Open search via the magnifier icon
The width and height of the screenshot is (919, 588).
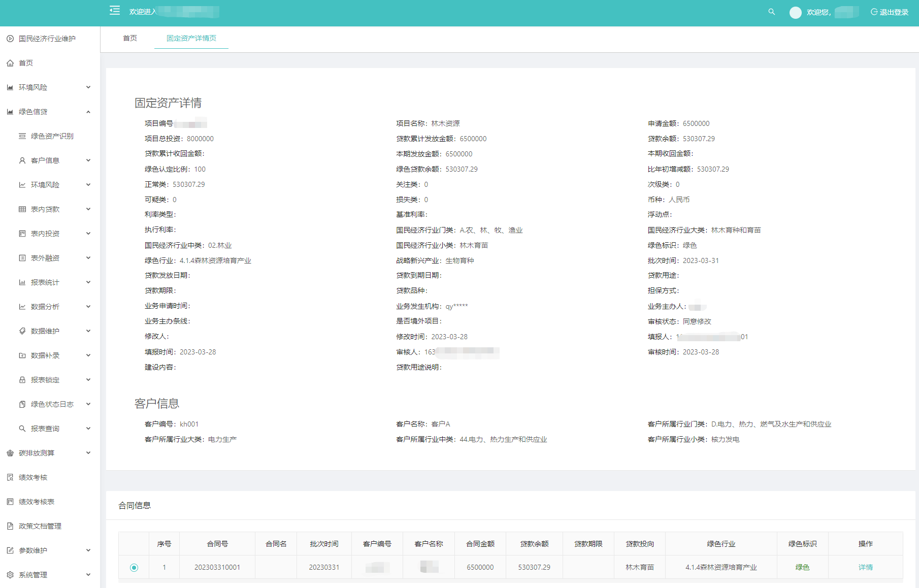(772, 12)
